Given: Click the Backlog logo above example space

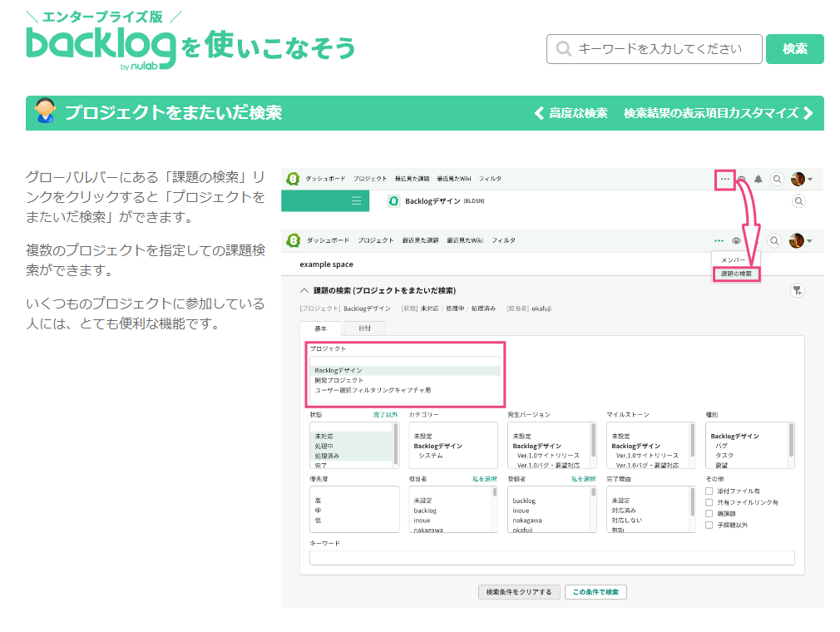Looking at the screenshot, I should (293, 240).
